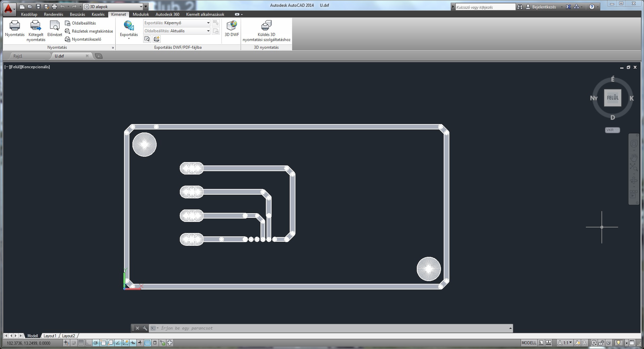Open the help question mark icon
This screenshot has width=644, height=349.
592,7
